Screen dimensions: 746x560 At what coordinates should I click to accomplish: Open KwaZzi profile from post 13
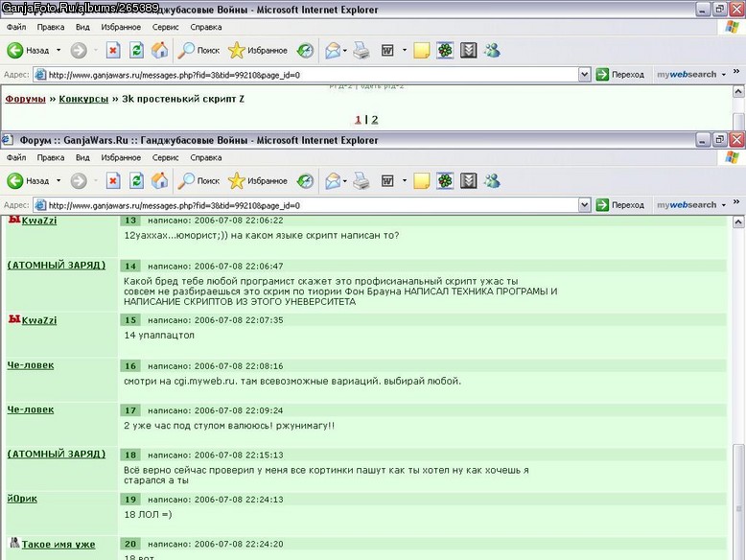click(x=39, y=221)
